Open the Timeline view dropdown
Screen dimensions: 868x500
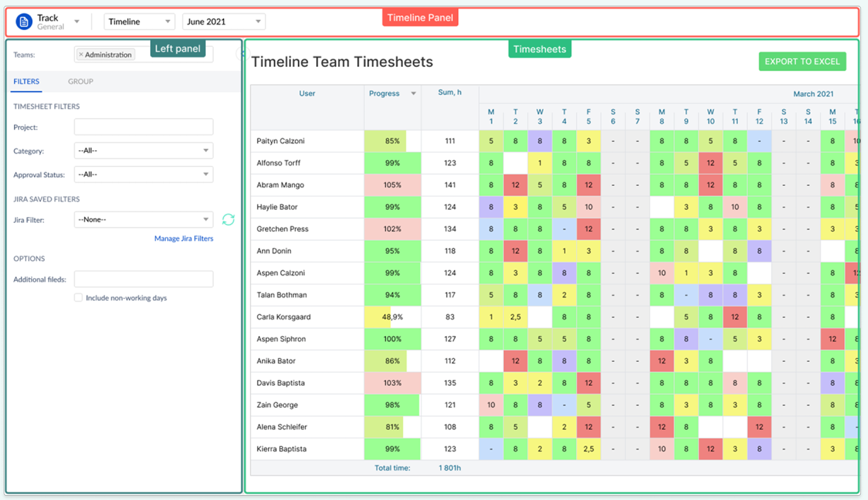click(x=139, y=21)
